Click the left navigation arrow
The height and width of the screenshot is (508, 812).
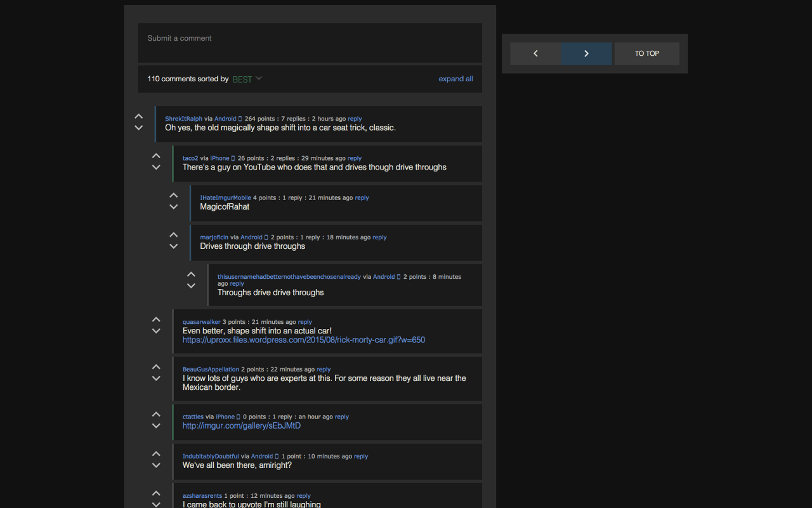(x=535, y=53)
